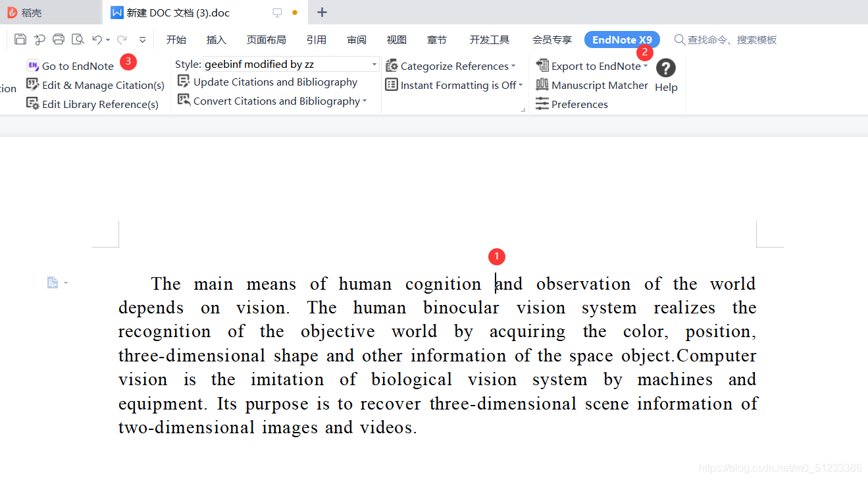Click the Preferences label
Viewport: 868px width, 480px height.
pos(580,104)
